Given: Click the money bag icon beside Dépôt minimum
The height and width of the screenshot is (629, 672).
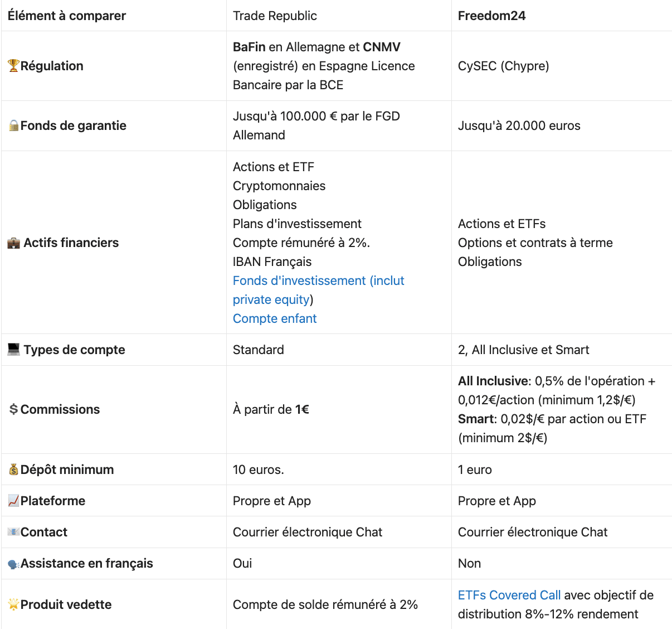Looking at the screenshot, I should point(13,470).
